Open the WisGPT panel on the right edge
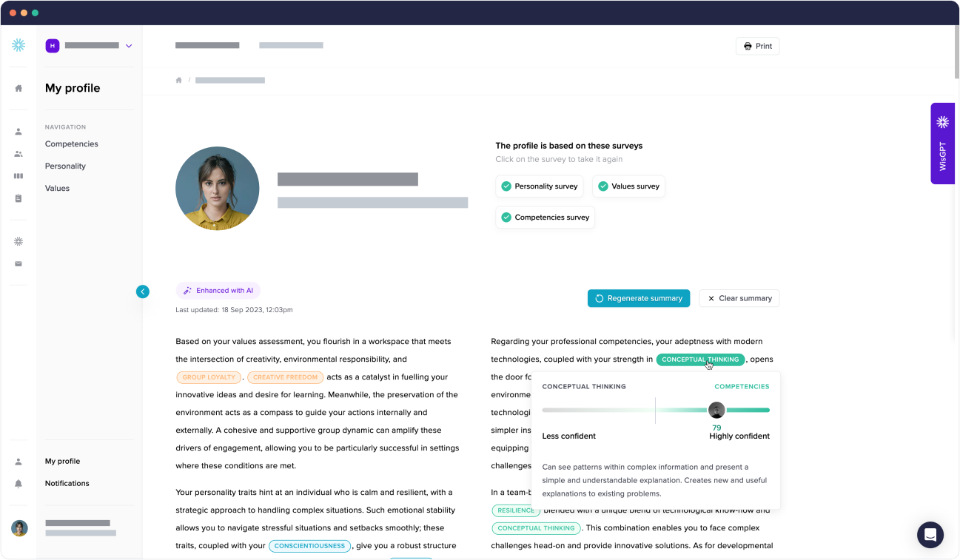Image resolution: width=960 pixels, height=560 pixels. click(942, 143)
